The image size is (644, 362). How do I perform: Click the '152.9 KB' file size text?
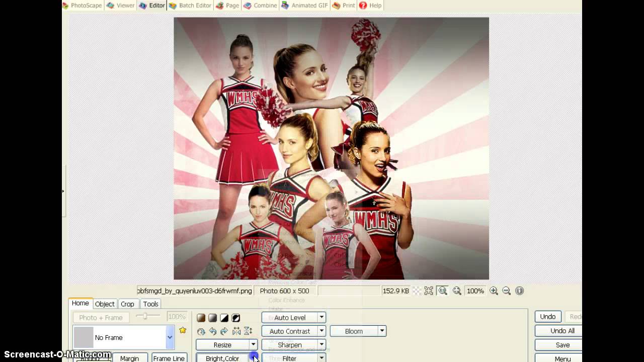tap(396, 291)
